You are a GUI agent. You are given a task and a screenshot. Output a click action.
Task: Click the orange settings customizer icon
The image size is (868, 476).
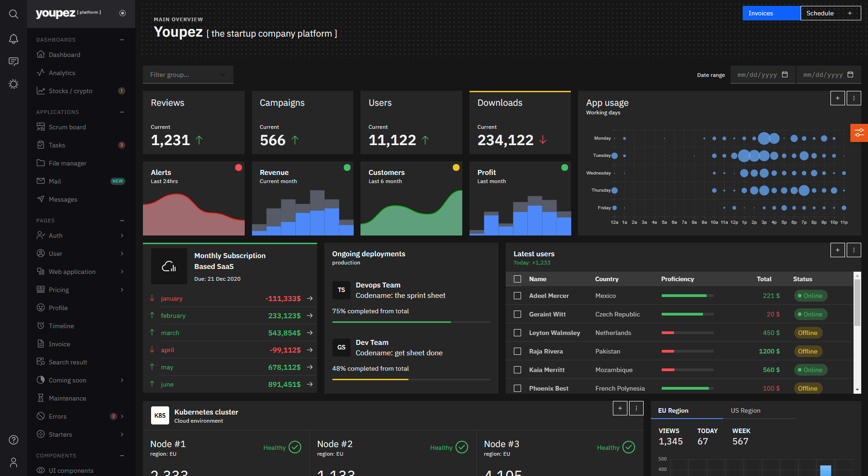pyautogui.click(x=859, y=133)
